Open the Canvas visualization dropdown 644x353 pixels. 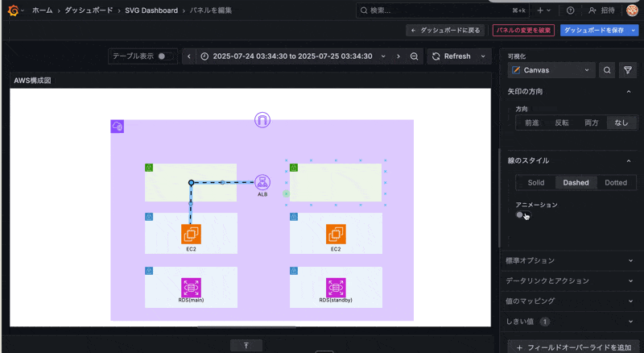[551, 70]
